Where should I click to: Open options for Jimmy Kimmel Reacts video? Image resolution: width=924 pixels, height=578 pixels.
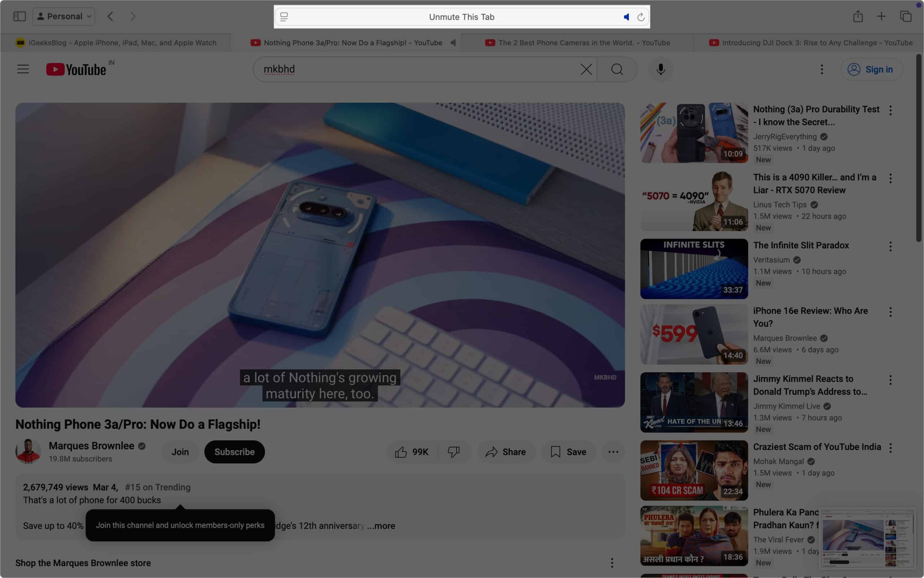click(x=890, y=380)
